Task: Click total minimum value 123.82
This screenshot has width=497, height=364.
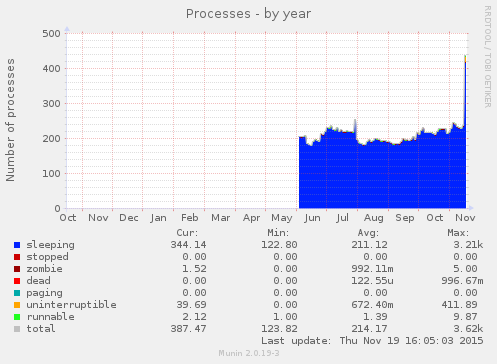Action: coord(279,329)
